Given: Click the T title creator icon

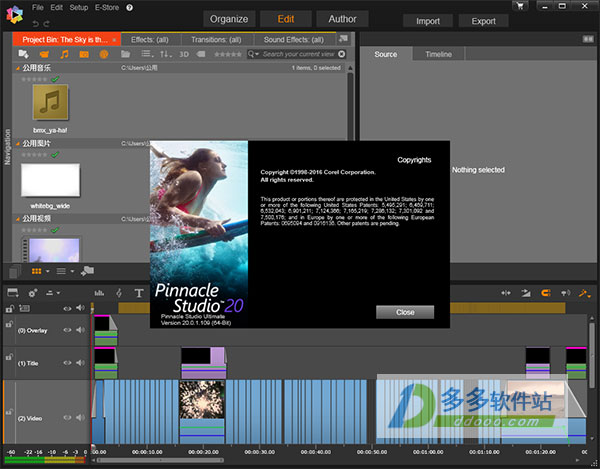Looking at the screenshot, I should pyautogui.click(x=139, y=293).
